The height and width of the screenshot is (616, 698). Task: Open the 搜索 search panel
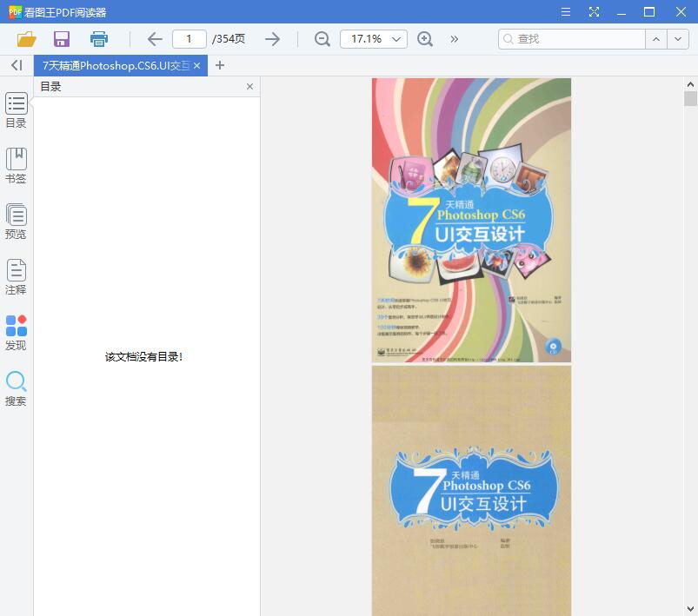click(16, 388)
